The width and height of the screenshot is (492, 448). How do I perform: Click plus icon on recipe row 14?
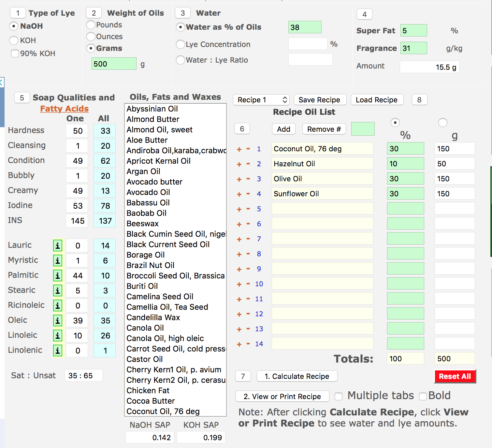point(239,344)
